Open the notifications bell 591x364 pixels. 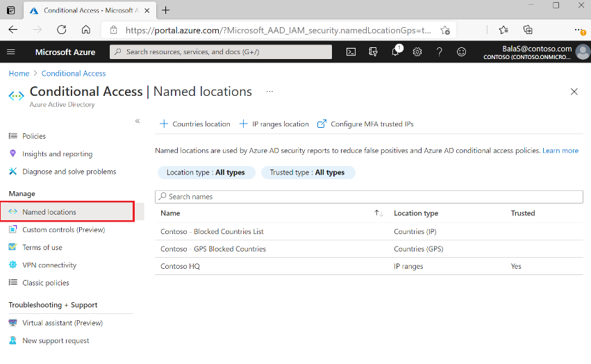[396, 51]
